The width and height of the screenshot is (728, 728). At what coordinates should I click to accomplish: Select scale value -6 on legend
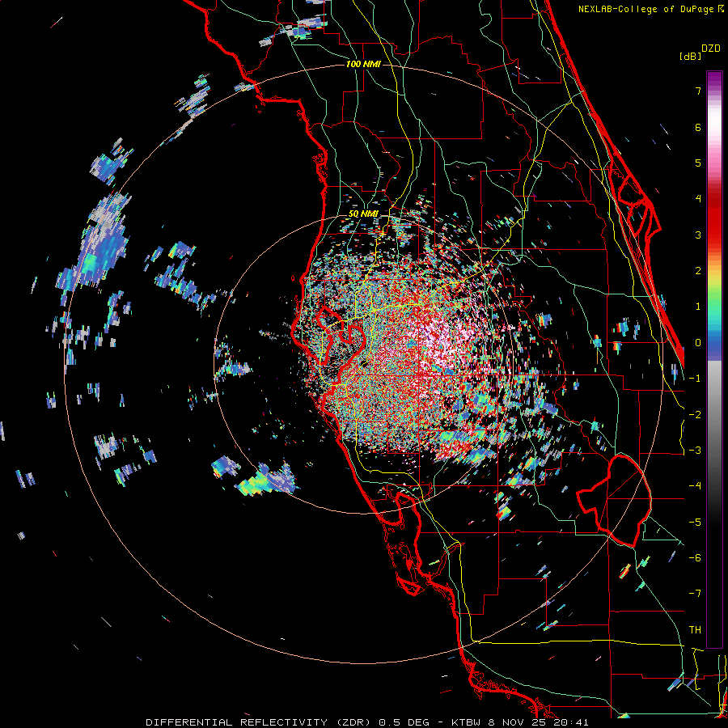pos(695,558)
